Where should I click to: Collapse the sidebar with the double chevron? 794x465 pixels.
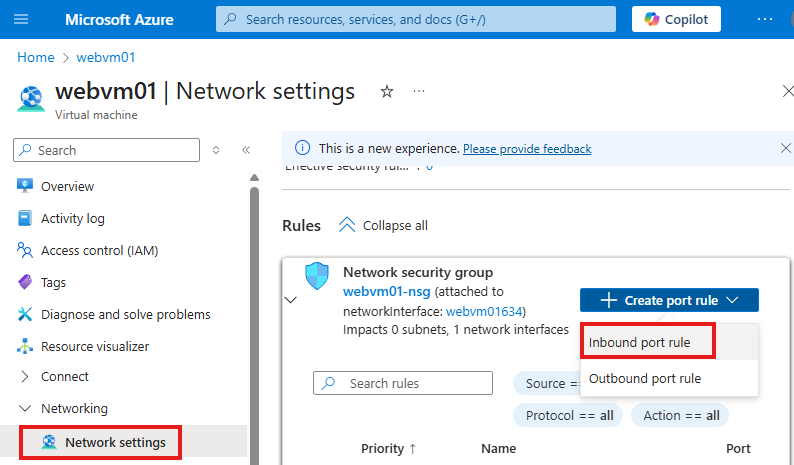[x=245, y=150]
